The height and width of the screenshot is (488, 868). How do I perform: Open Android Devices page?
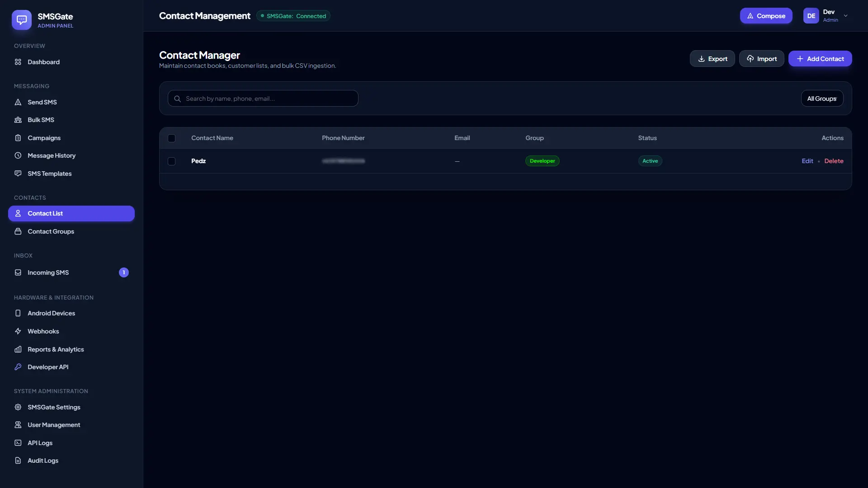(x=71, y=313)
